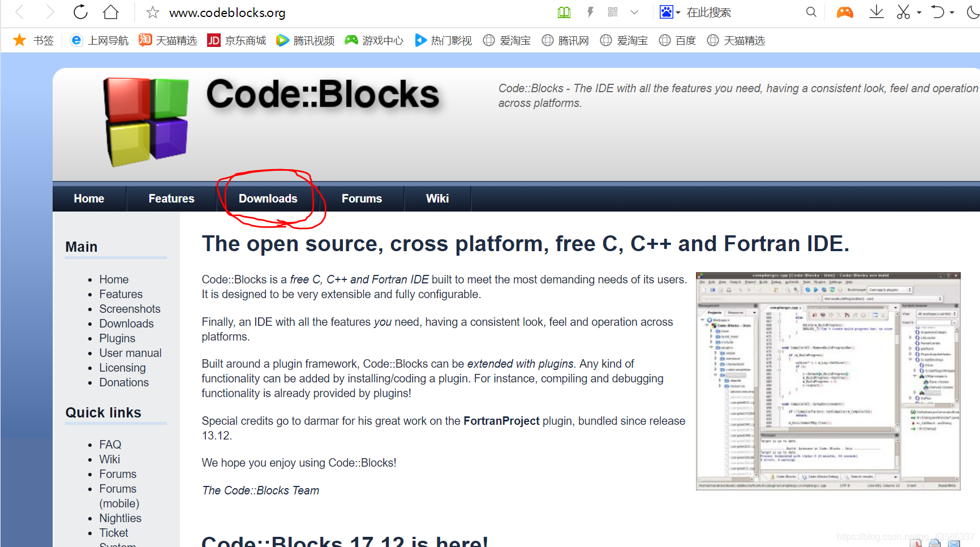Expand the screenshot tool dropdown arrow
The height and width of the screenshot is (547, 980).
(x=919, y=12)
